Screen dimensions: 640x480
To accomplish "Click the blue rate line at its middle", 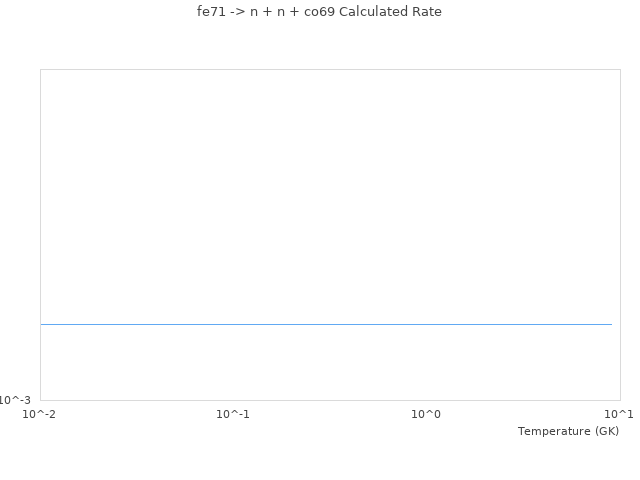I will coord(326,324).
